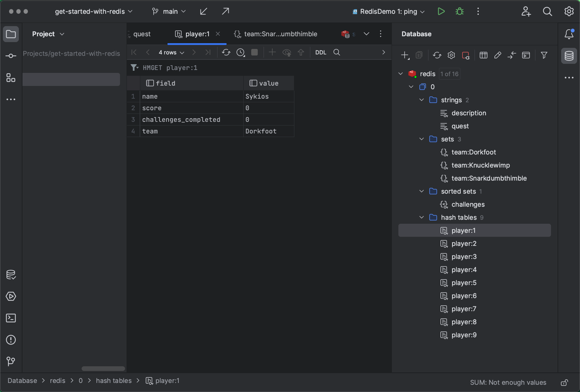This screenshot has height=392, width=580.
Task: Click the filter icon in Database panel
Action: click(544, 55)
